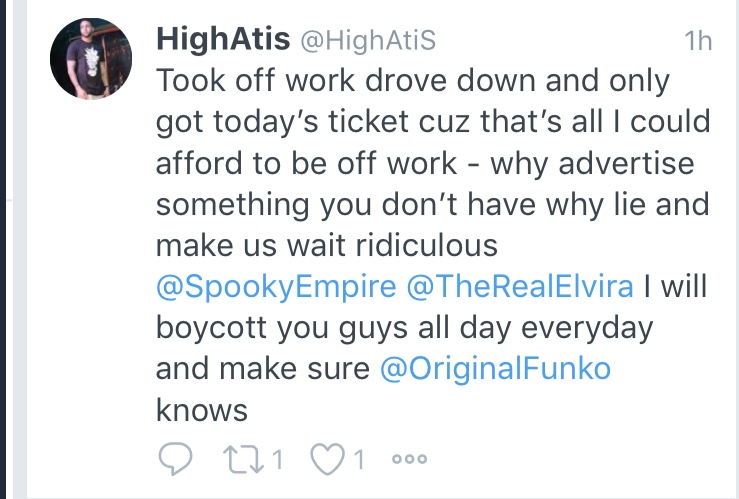Open the @HighAtiS handle

click(x=368, y=41)
